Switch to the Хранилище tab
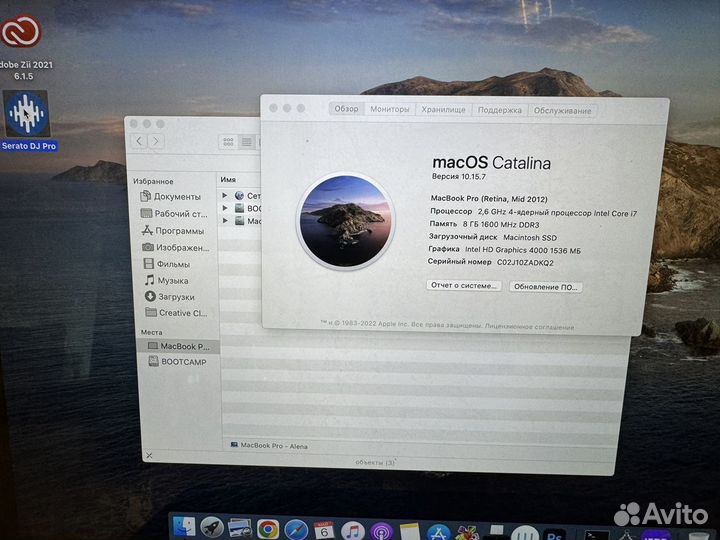 click(443, 110)
